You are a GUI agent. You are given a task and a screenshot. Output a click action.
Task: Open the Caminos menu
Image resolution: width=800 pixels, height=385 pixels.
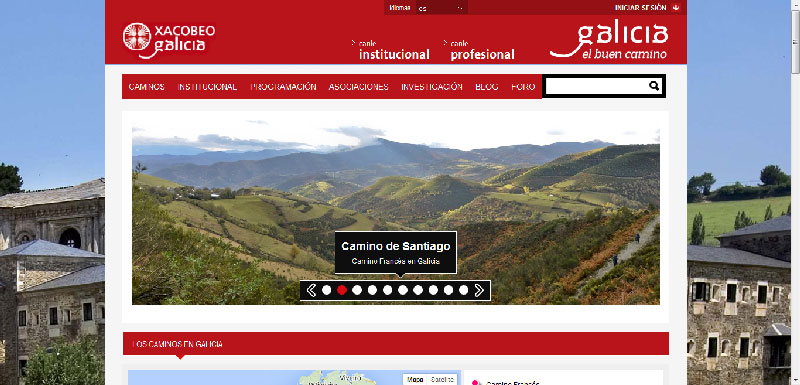(146, 87)
